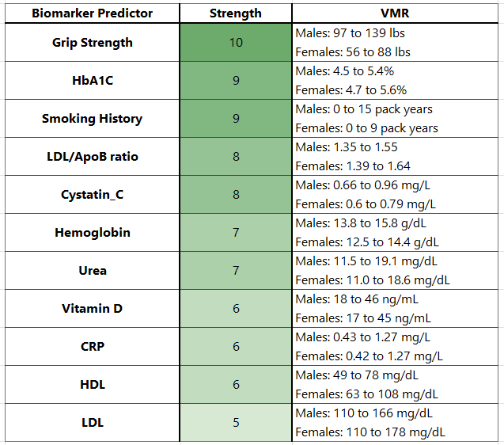Click the LDL/ApoB ratio label
This screenshot has height=445, width=504.
[x=92, y=157]
